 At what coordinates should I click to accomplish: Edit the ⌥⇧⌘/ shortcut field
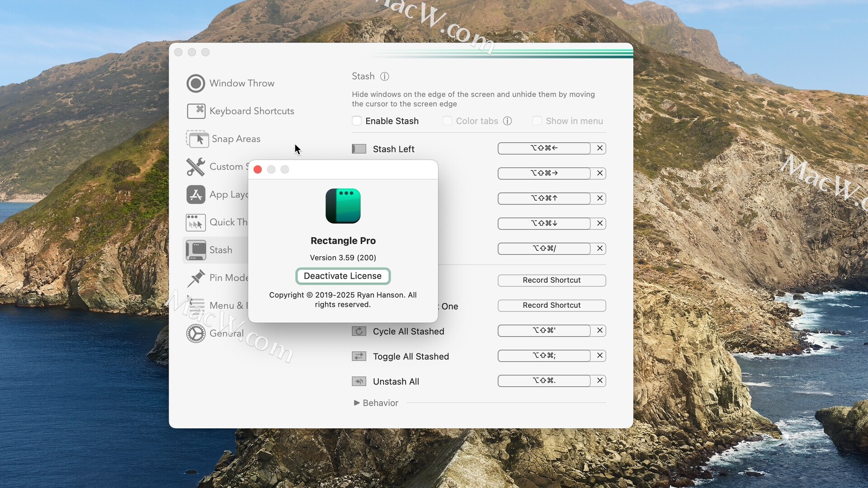pos(544,249)
